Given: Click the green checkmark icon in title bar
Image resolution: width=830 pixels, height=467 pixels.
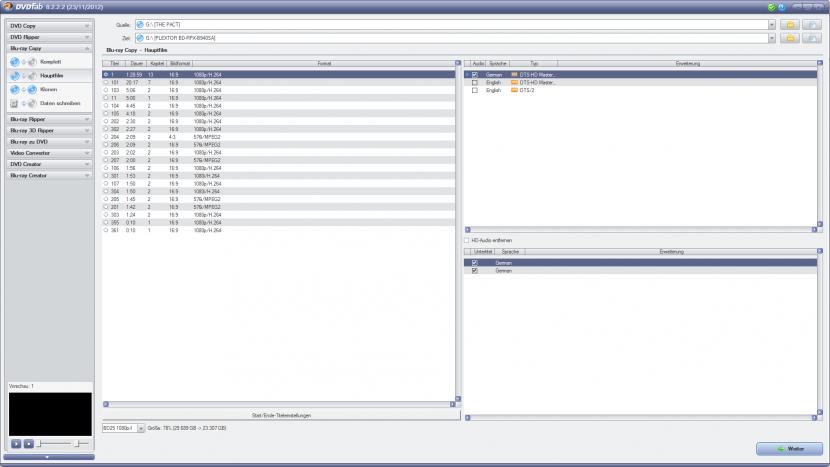Looking at the screenshot, I should point(771,7).
